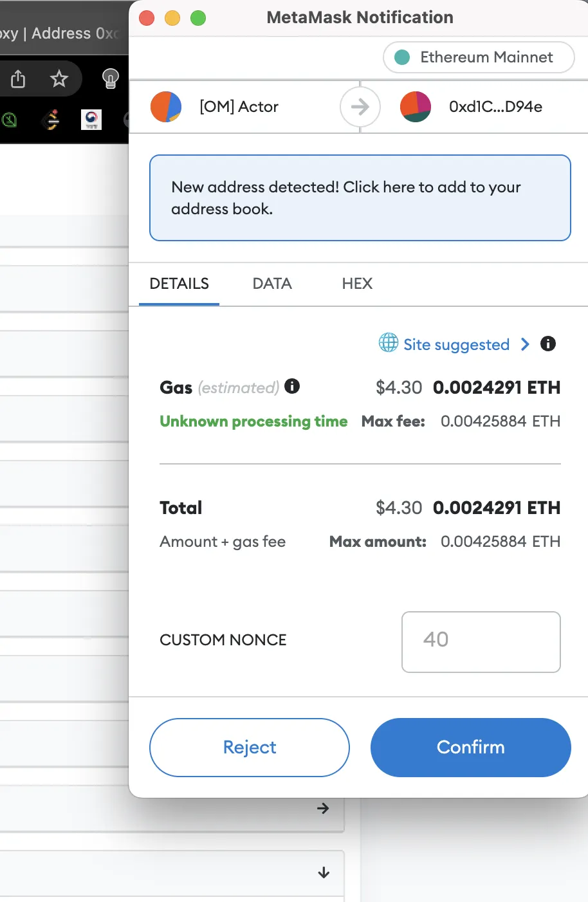Click the globe icon near Site suggested
Screen dimensions: 588x902
click(389, 343)
